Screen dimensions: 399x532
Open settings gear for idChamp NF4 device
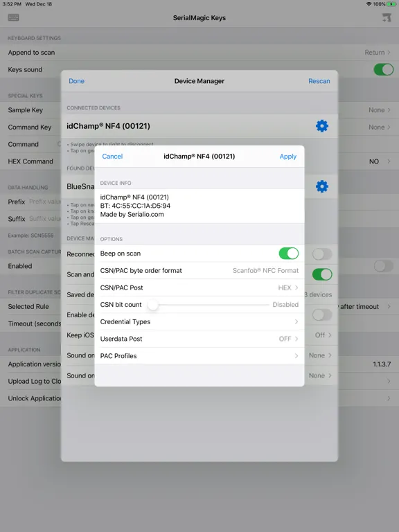tap(321, 126)
